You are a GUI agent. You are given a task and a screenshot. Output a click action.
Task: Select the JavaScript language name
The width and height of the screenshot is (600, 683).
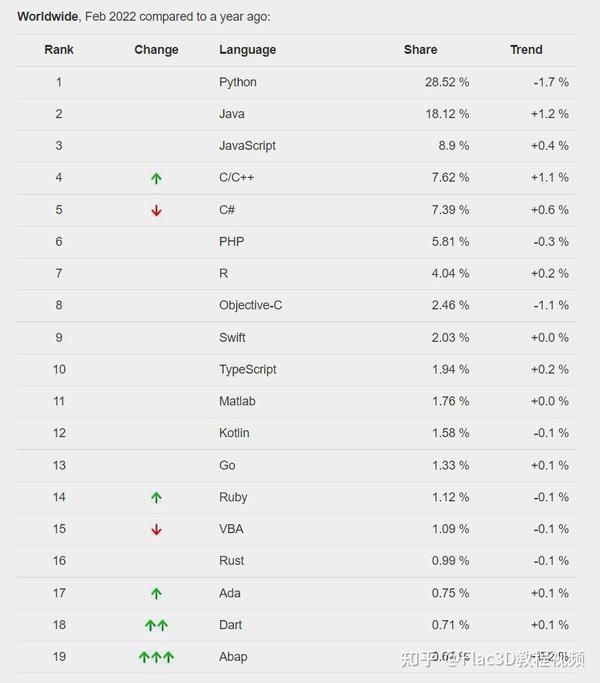point(247,146)
